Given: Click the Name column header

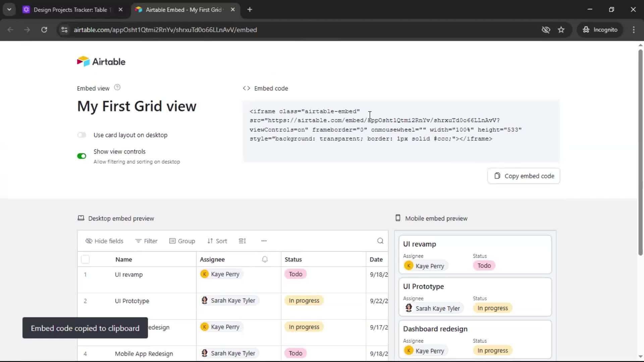Looking at the screenshot, I should (x=124, y=259).
